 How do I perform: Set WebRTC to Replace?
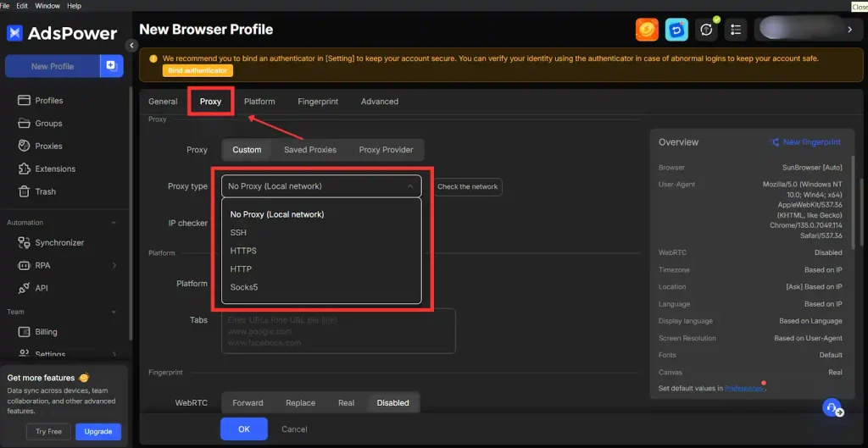pyautogui.click(x=301, y=402)
